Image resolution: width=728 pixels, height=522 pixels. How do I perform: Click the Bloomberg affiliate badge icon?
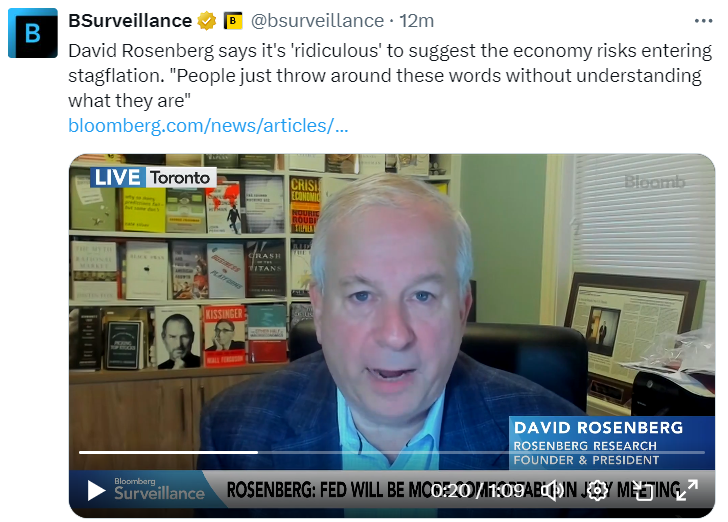233,21
